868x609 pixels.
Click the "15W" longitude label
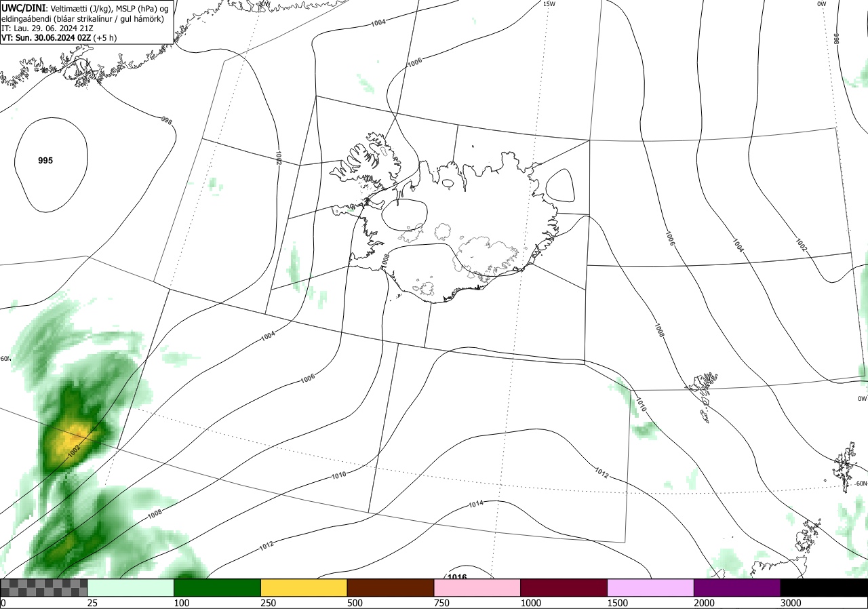pos(549,4)
